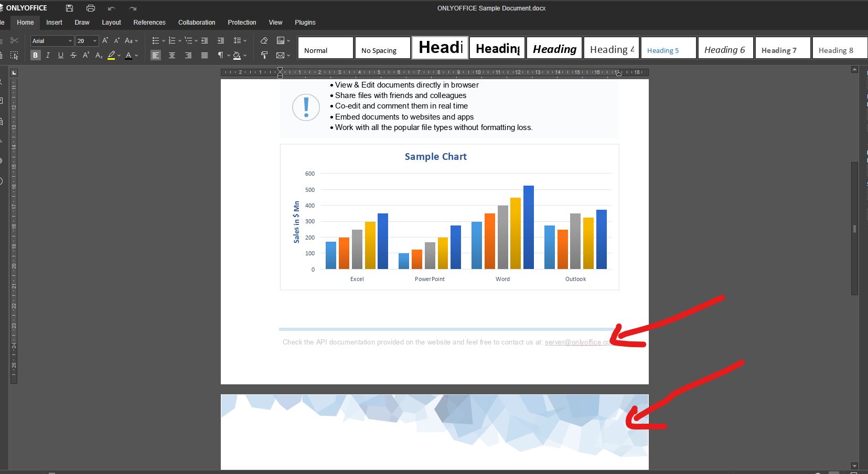Open the Protection tab
868x474 pixels.
242,23
